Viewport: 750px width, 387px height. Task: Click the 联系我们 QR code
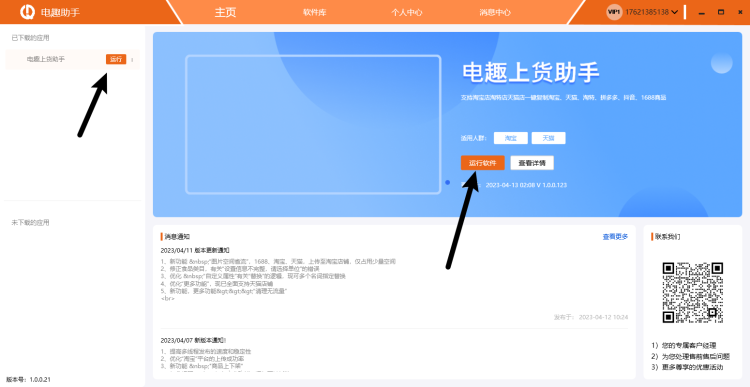(x=693, y=292)
